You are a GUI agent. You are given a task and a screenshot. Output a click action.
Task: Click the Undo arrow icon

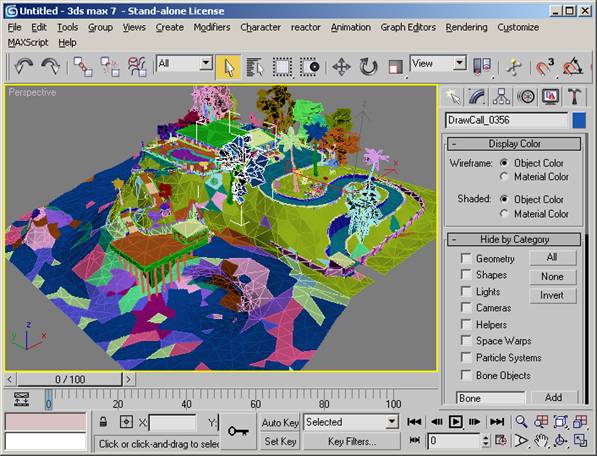tap(24, 67)
